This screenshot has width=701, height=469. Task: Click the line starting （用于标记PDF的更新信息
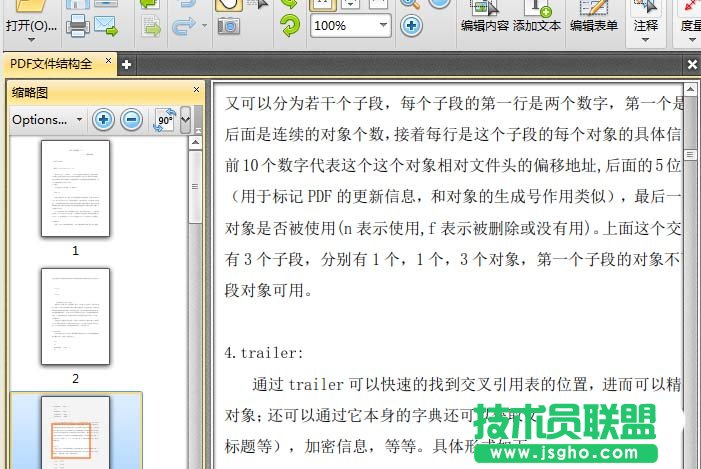pos(454,196)
